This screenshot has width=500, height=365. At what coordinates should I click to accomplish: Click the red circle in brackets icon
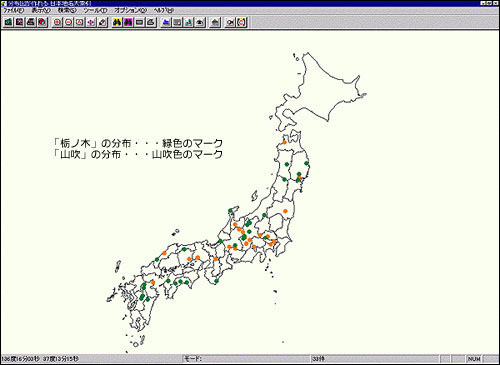coord(242,22)
